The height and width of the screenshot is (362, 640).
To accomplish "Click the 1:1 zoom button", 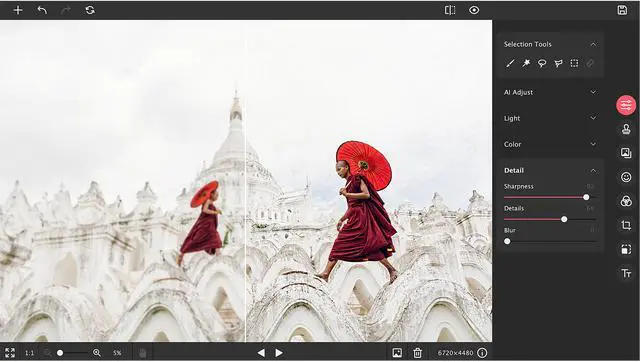I will [29, 353].
